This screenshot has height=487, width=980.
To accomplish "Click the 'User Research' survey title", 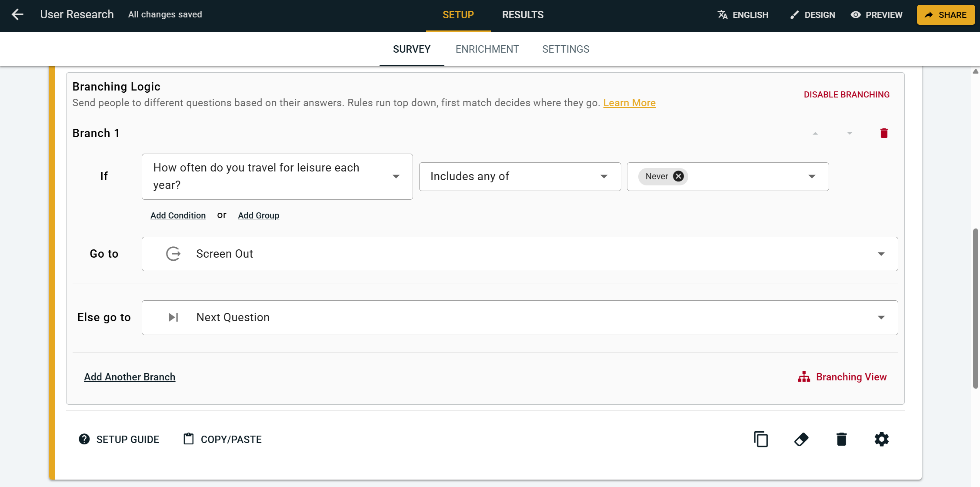I will click(77, 14).
